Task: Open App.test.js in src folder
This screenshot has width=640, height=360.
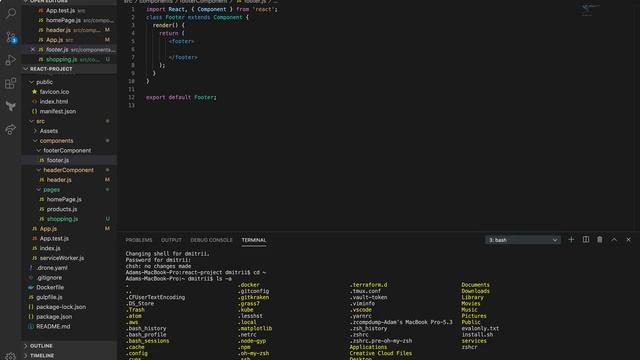Action: 69,239
